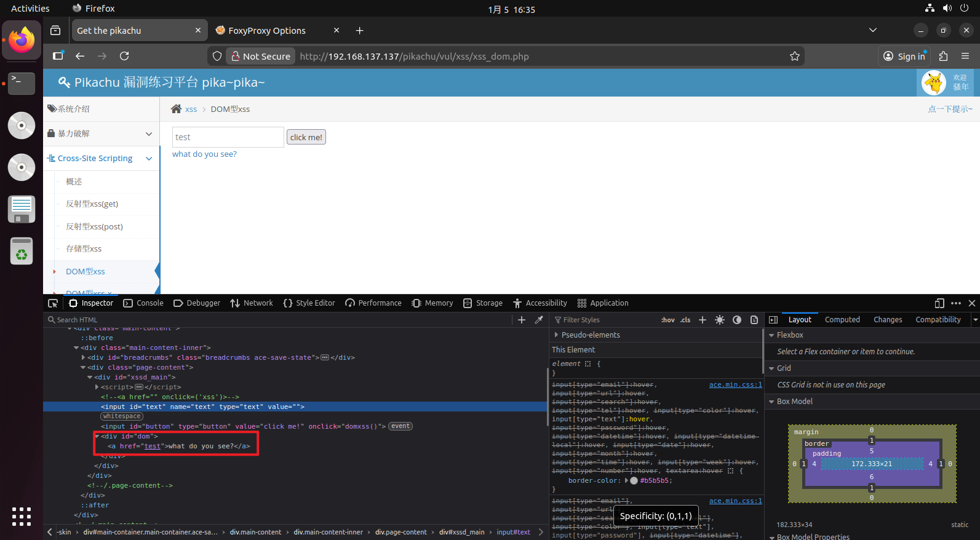Switch to the Debugger tab
Image resolution: width=980 pixels, height=540 pixels.
coord(197,303)
